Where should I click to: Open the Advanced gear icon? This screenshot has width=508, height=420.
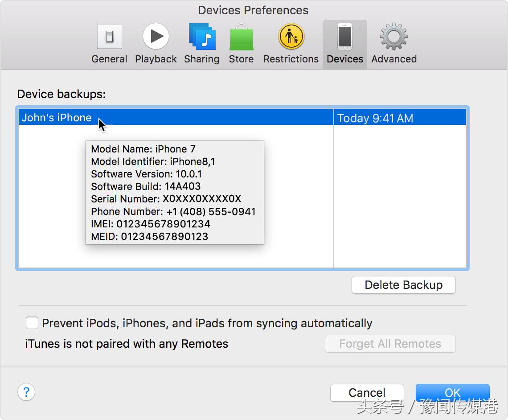pyautogui.click(x=393, y=37)
